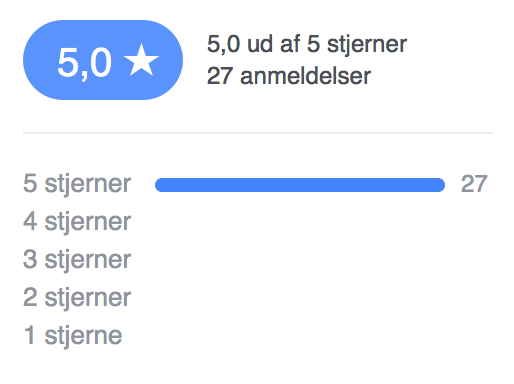Click the 5,0 number inside the blue badge
514x384 pixels.
[x=84, y=62]
